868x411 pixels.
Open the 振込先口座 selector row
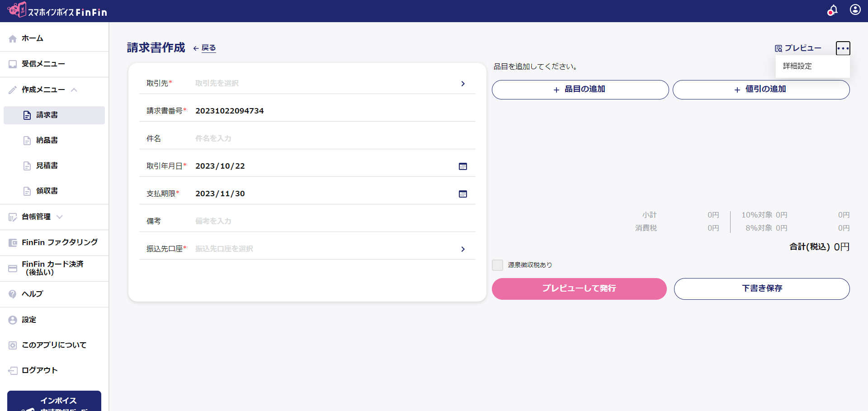pos(307,249)
